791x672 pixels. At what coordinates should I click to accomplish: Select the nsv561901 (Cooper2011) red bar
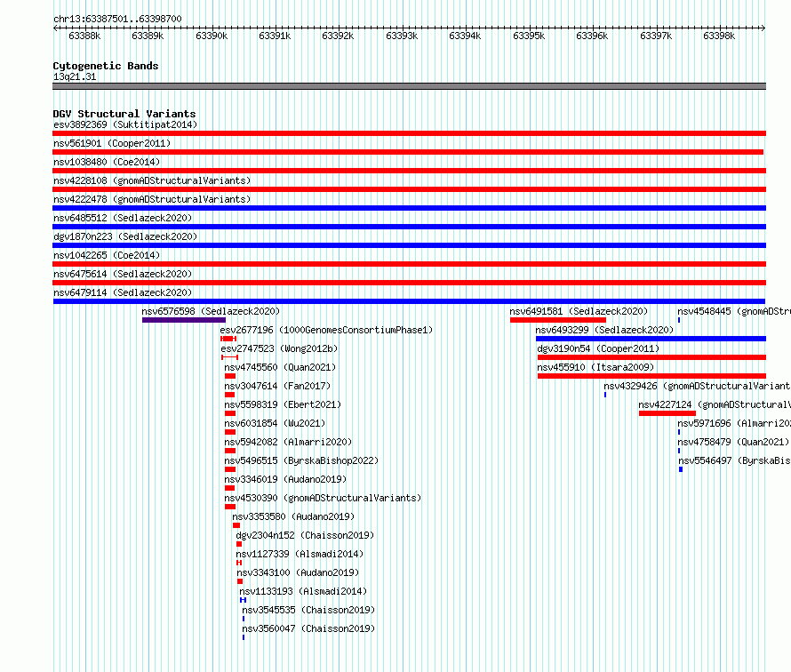tap(408, 152)
